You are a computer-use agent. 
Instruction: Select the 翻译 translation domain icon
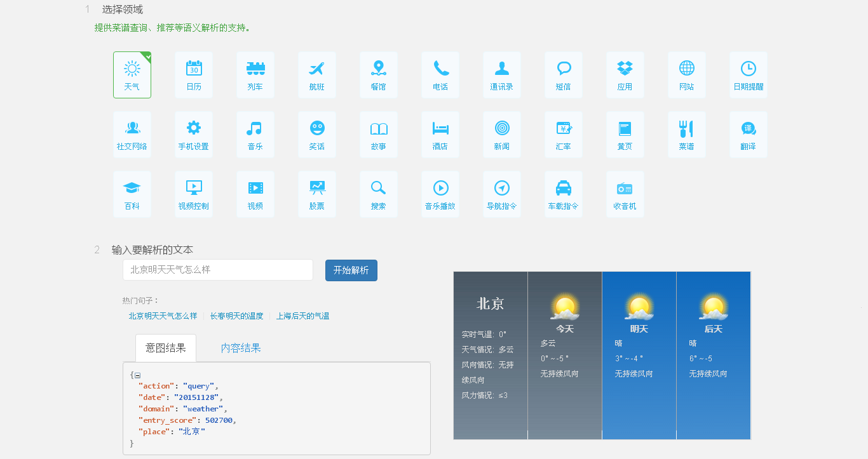coord(749,135)
